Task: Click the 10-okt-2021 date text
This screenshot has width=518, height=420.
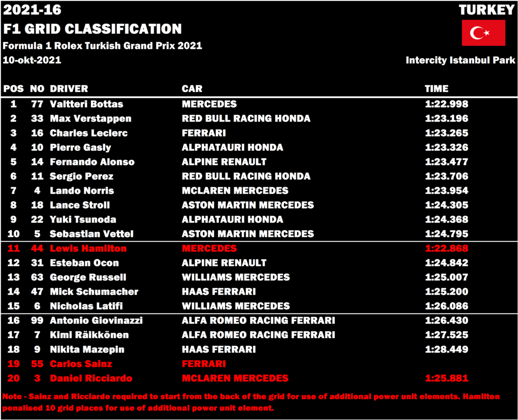Action: coord(32,60)
